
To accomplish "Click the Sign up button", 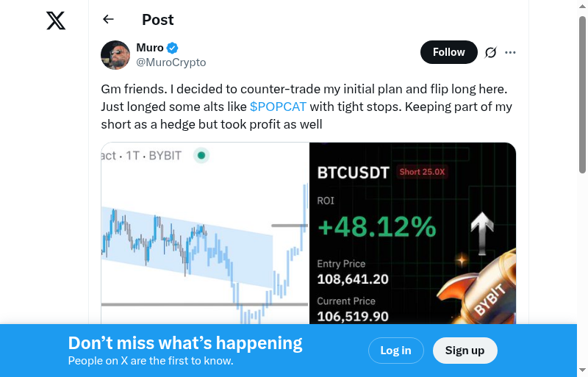I will pos(465,351).
